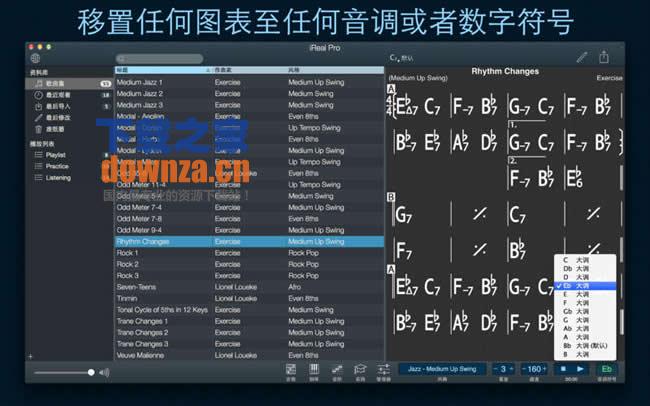650x406 pixels.
Task: Click the search field above the song list
Action: 160,59
